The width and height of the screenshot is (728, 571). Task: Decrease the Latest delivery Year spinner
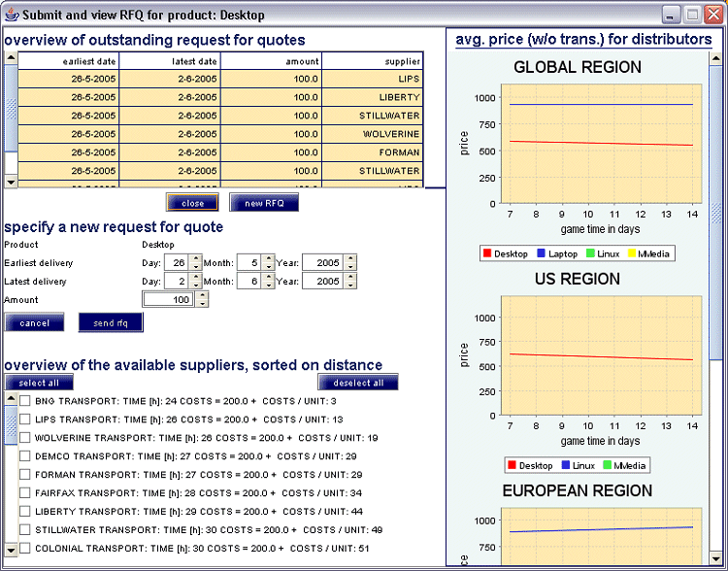pyautogui.click(x=350, y=285)
